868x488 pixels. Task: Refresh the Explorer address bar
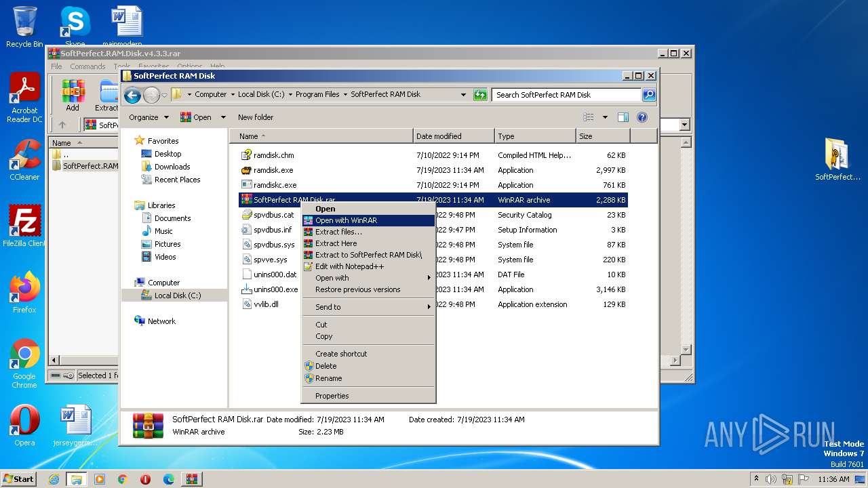[x=480, y=95]
